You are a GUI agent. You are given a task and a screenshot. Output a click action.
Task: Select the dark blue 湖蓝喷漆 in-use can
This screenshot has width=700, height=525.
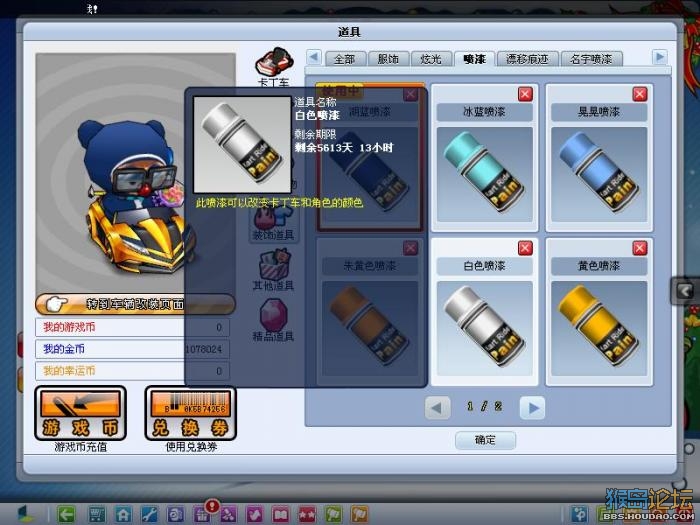tap(370, 174)
